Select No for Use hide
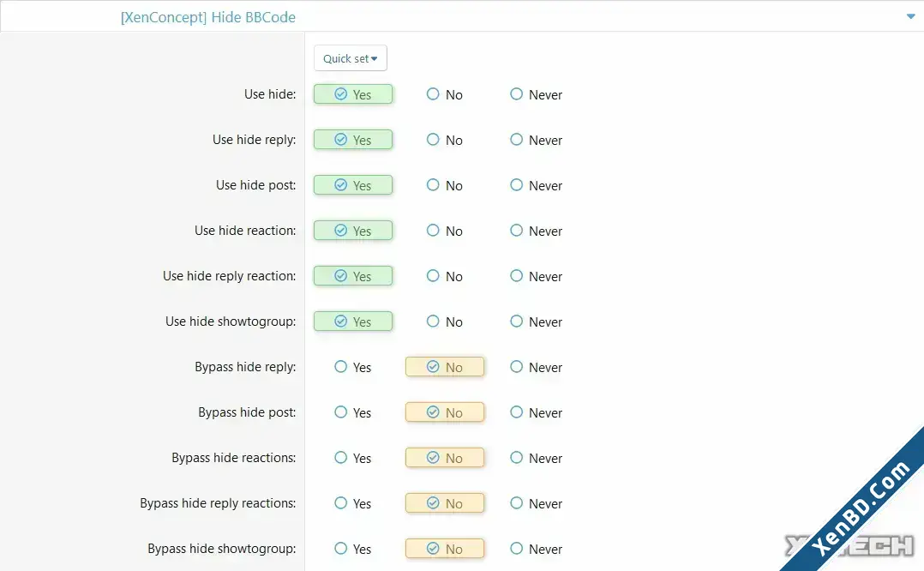The height and width of the screenshot is (571, 924). 444,94
